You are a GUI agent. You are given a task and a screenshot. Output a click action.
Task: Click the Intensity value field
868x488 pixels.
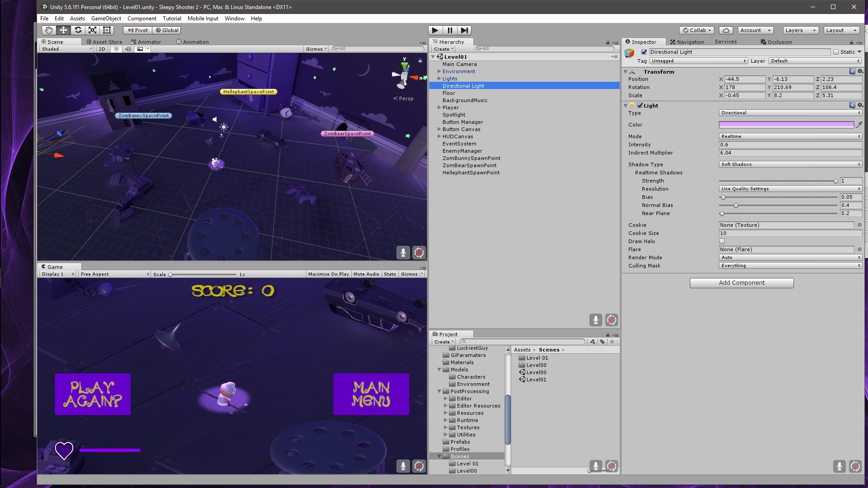(790, 145)
